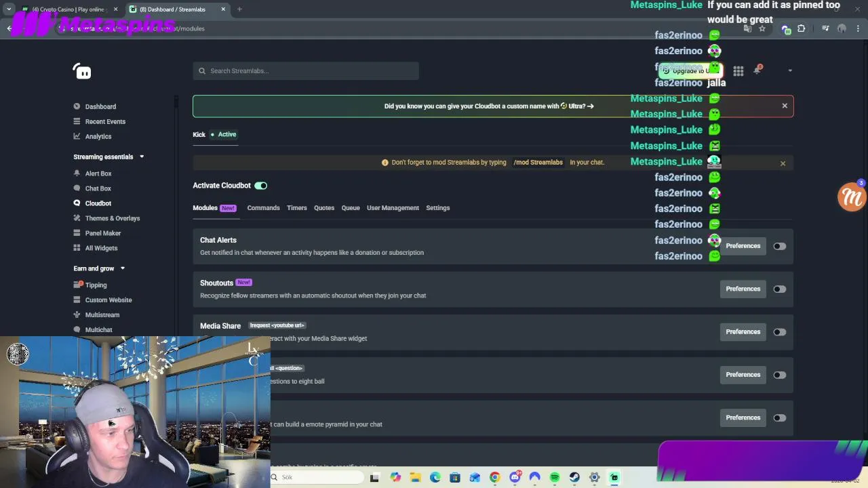The height and width of the screenshot is (488, 868).
Task: Switch to the Crypto Casino browser tab
Action: coord(68,9)
